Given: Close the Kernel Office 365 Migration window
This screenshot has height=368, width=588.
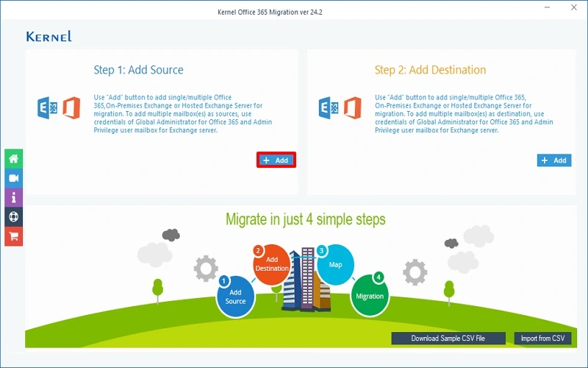Looking at the screenshot, I should click(576, 7).
